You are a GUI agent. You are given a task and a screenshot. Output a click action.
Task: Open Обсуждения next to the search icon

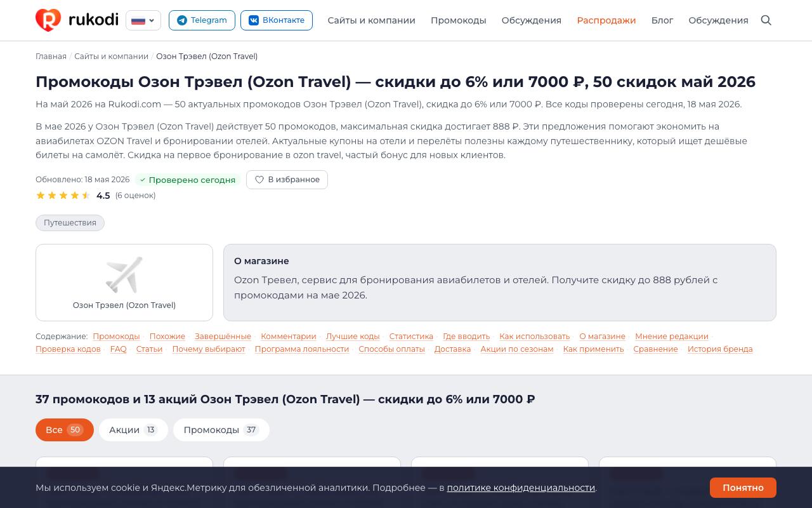719,20
